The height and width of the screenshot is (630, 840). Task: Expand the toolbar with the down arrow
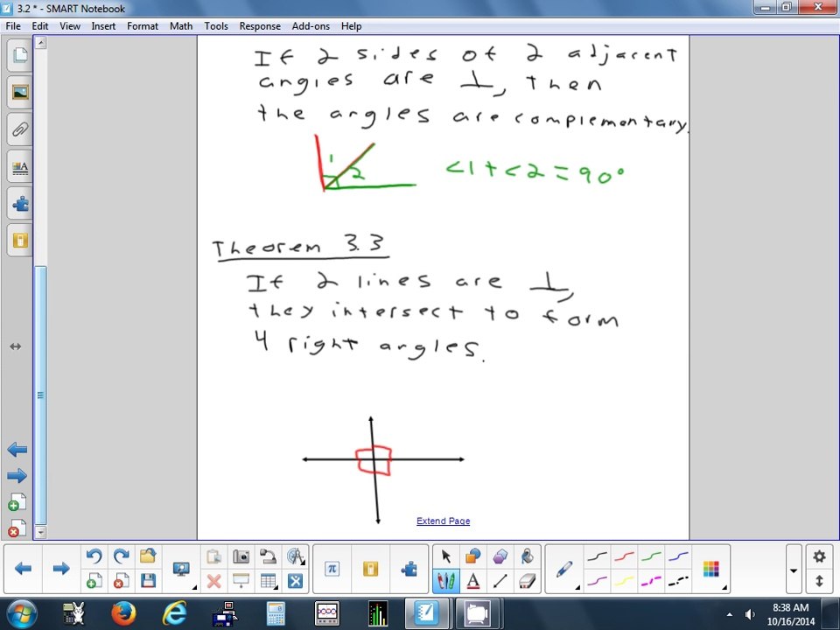click(x=794, y=570)
